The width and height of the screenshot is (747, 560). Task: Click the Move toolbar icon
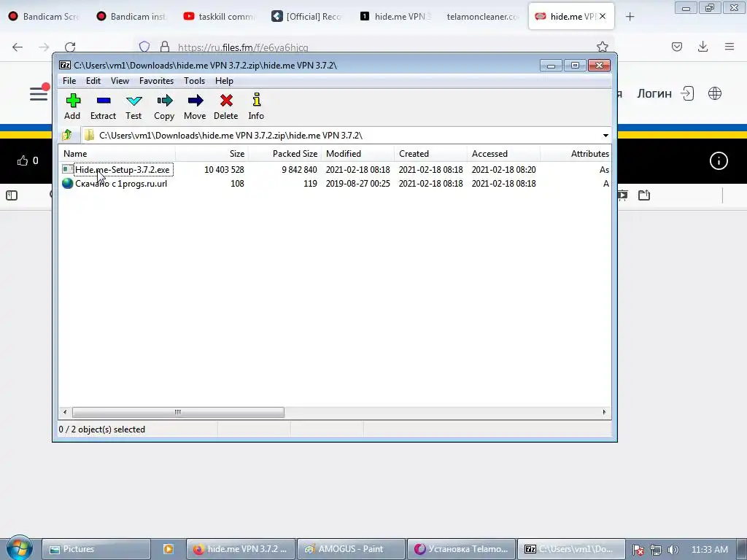(195, 106)
